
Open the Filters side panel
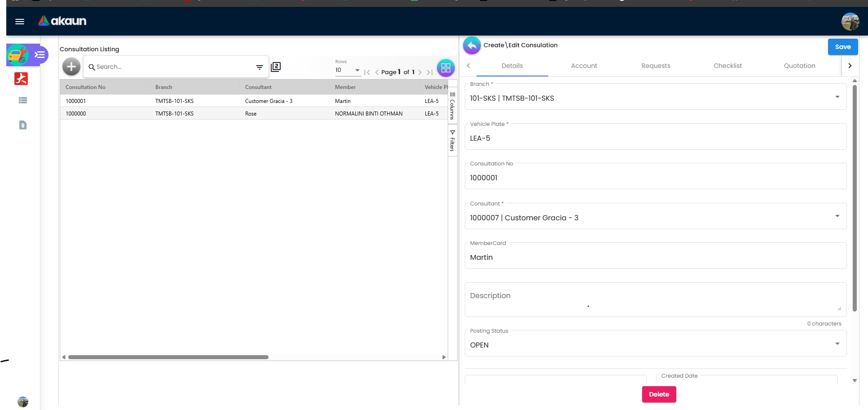(453, 141)
